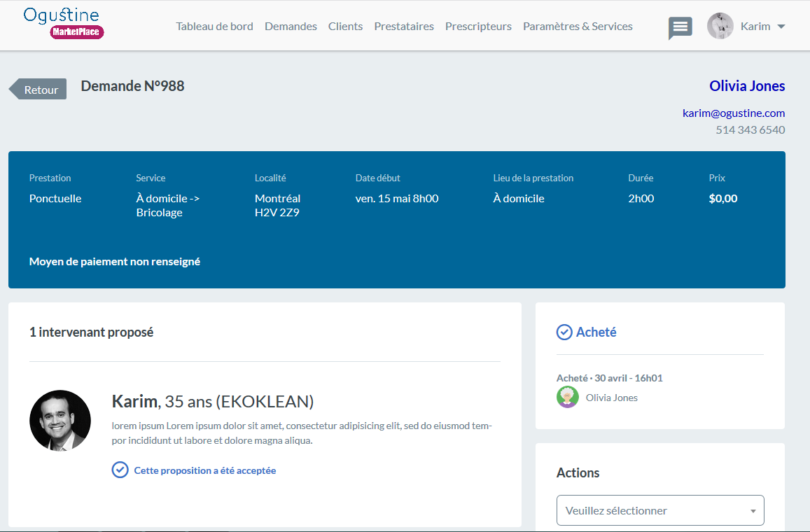Viewport: 810px width, 532px height.
Task: Click Olivia Jones avatar in Acheté panel
Action: pos(567,397)
